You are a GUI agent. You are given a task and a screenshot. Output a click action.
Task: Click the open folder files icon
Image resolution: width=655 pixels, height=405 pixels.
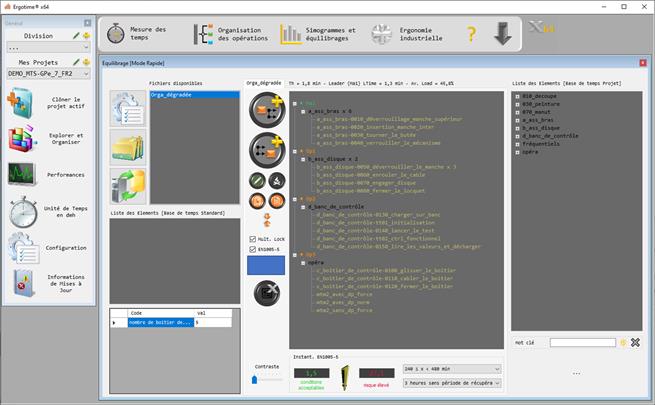127,146
